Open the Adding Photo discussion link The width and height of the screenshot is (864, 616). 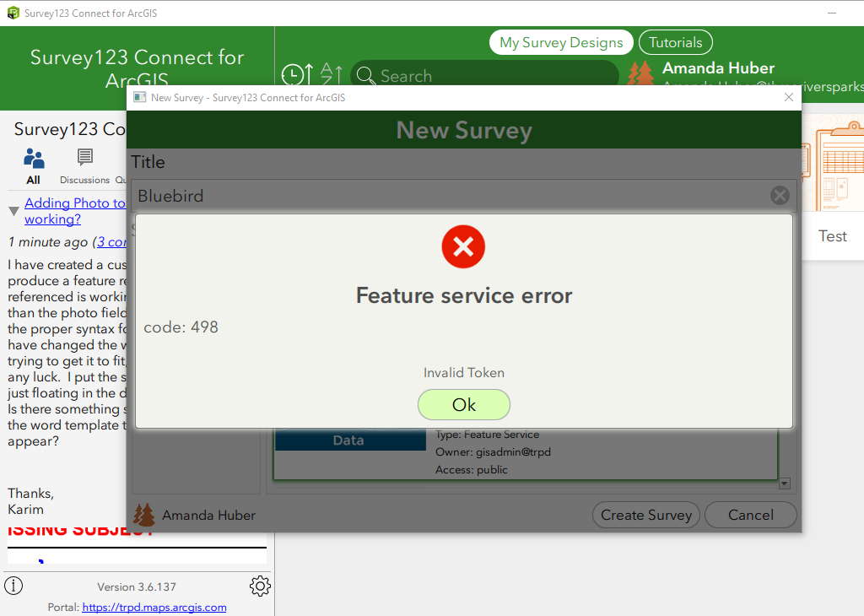[75, 211]
